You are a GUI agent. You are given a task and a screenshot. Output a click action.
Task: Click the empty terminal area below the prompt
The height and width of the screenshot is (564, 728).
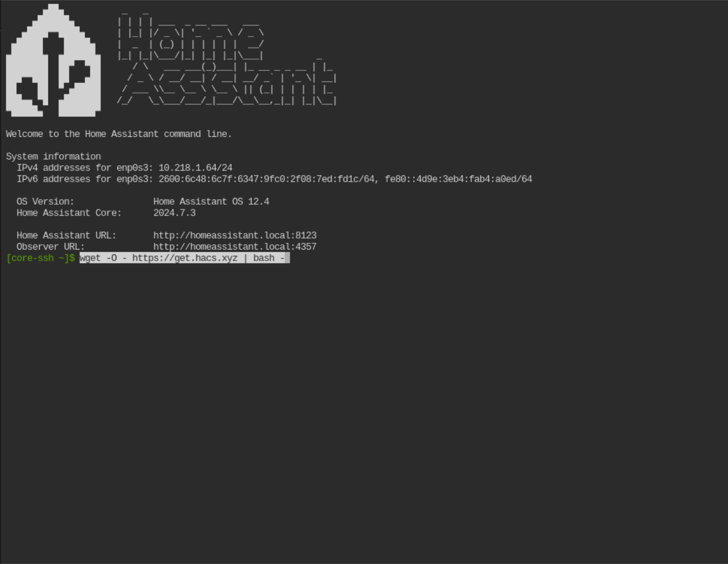point(364,413)
